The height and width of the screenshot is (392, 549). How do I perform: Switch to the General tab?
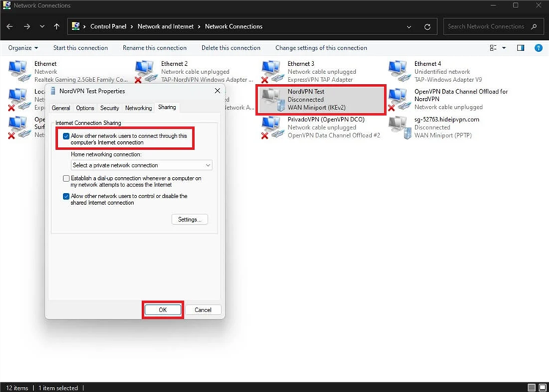(x=61, y=108)
